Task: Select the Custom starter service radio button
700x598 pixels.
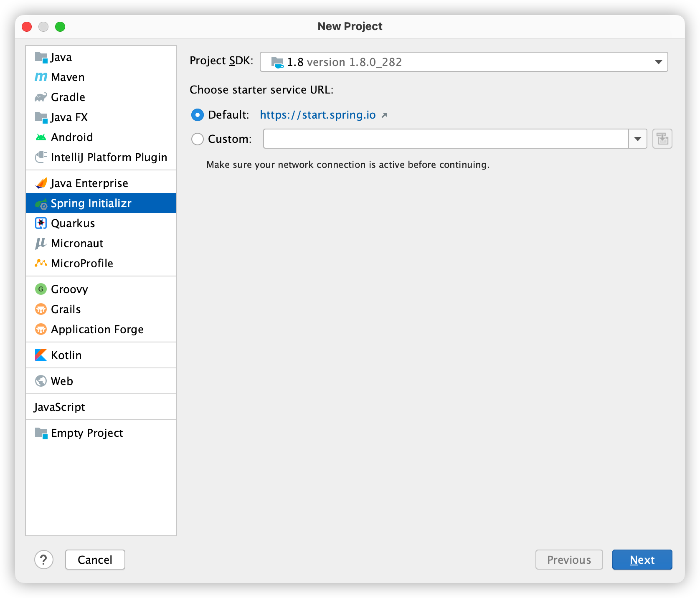Action: (x=198, y=139)
